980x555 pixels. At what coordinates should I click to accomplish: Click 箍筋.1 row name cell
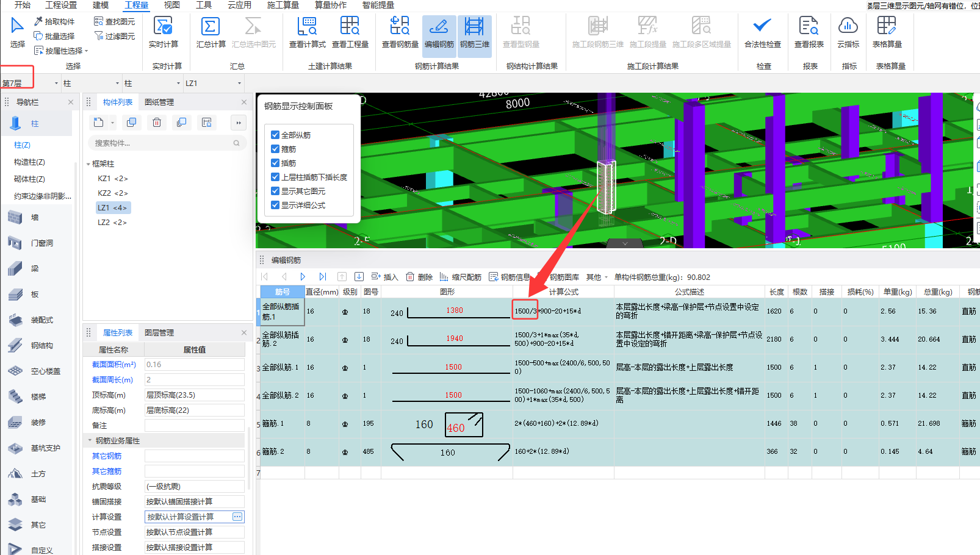[x=283, y=423]
